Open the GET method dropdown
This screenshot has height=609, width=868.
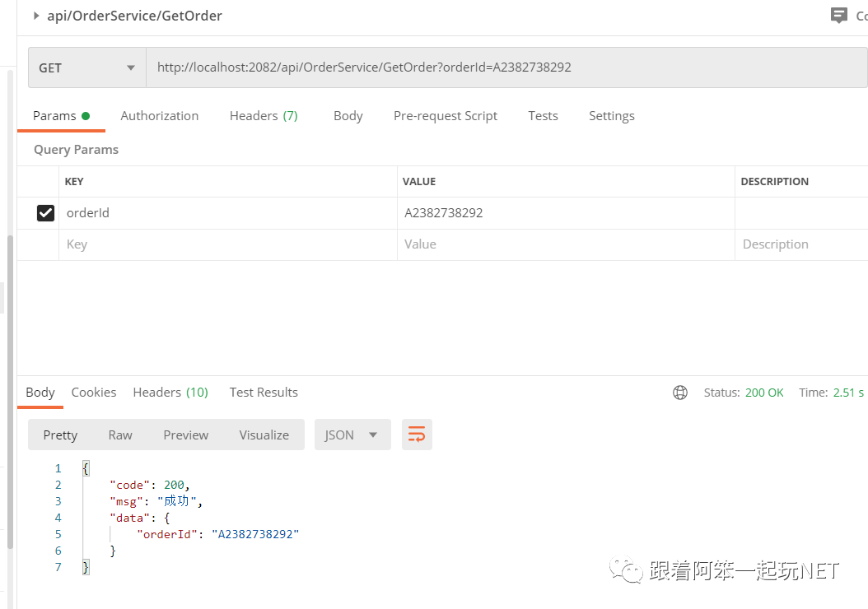[x=86, y=67]
